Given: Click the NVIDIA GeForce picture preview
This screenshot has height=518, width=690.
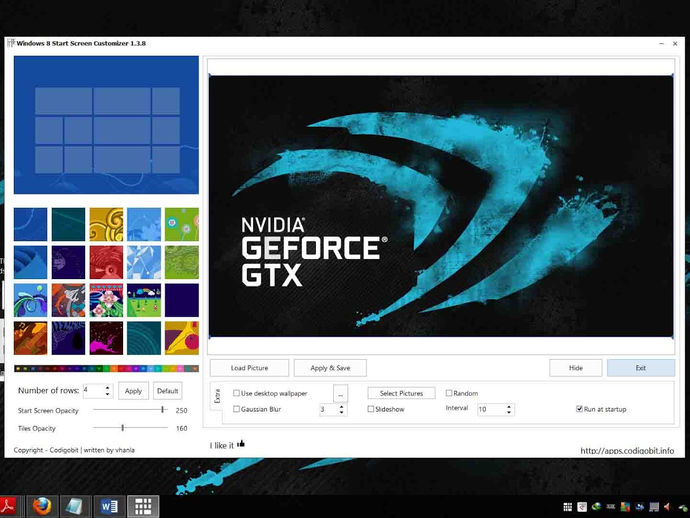Looking at the screenshot, I should pyautogui.click(x=441, y=206).
